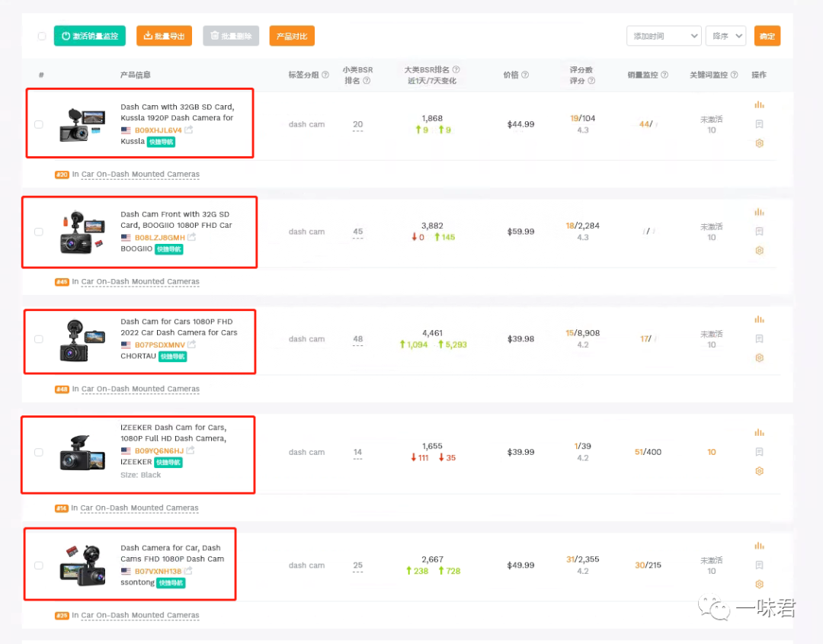Open the chart icon for Kussla product
This screenshot has width=823, height=644.
[x=759, y=105]
